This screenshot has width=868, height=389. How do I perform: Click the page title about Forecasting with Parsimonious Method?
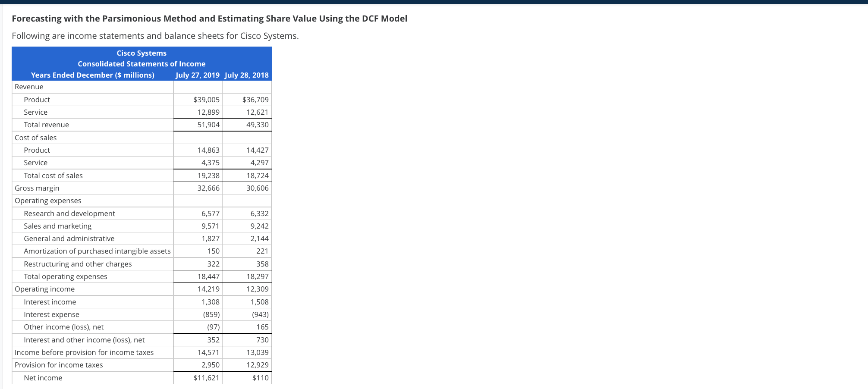point(209,19)
